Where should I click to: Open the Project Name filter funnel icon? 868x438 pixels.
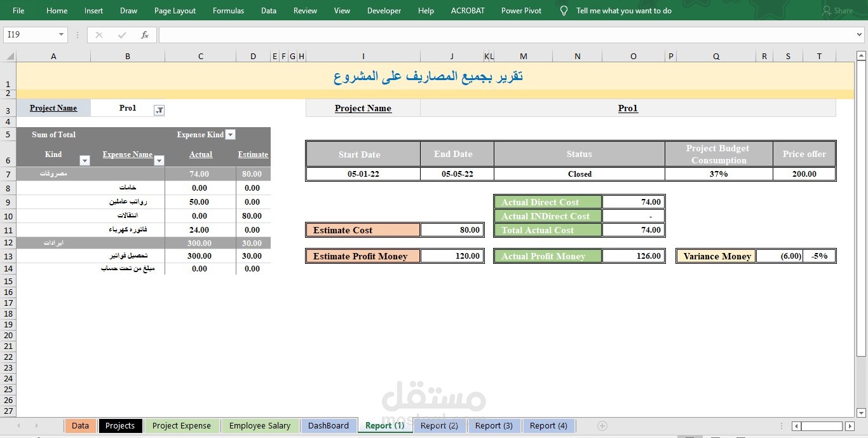(x=159, y=109)
